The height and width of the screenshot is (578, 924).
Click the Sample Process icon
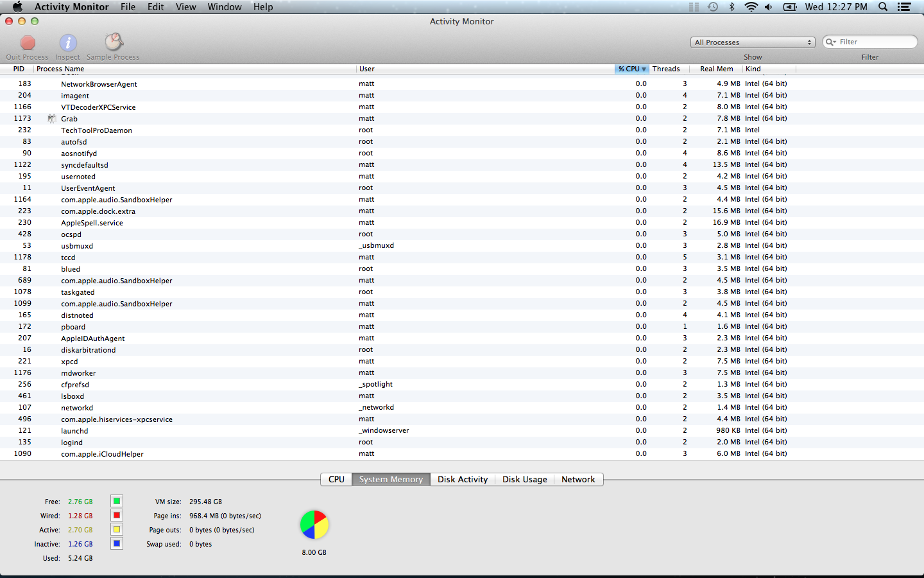pos(114,42)
